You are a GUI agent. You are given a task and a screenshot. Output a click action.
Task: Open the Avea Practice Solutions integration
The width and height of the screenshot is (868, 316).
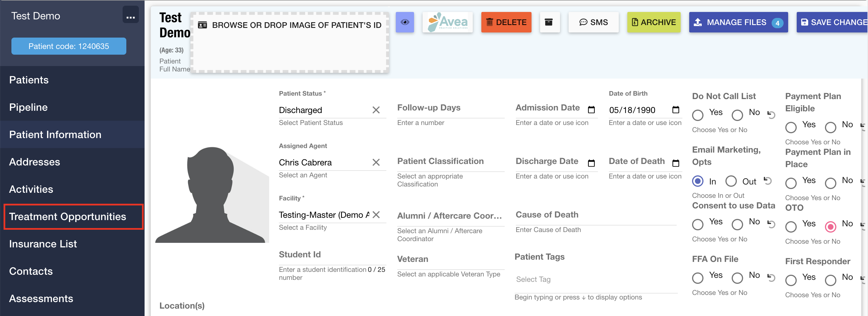click(x=447, y=22)
